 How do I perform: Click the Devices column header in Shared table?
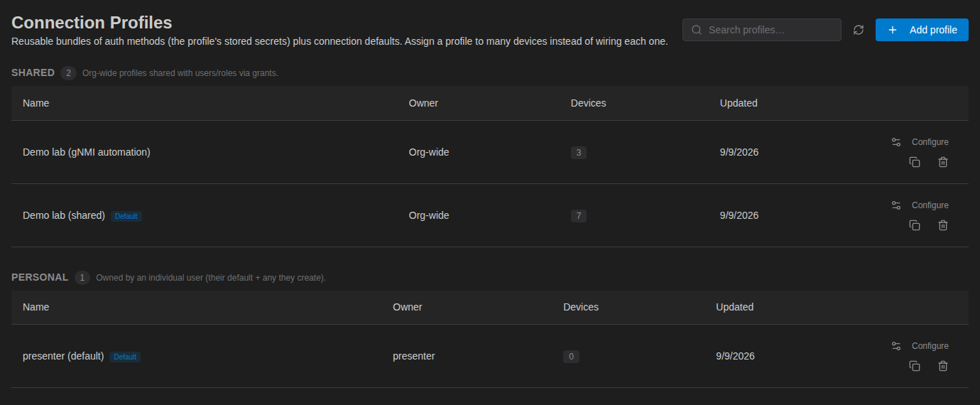point(588,103)
